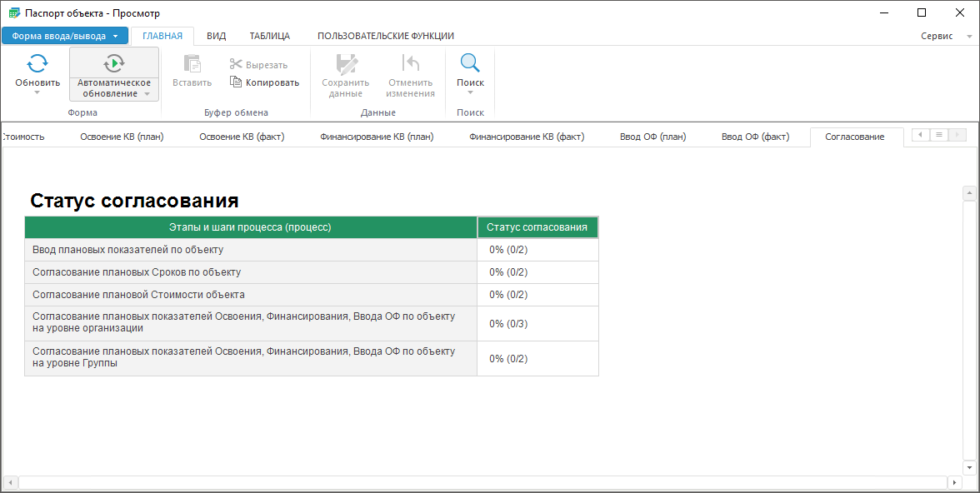This screenshot has height=493, width=980.
Task: Click the Вырезать scissors icon
Action: tap(236, 65)
